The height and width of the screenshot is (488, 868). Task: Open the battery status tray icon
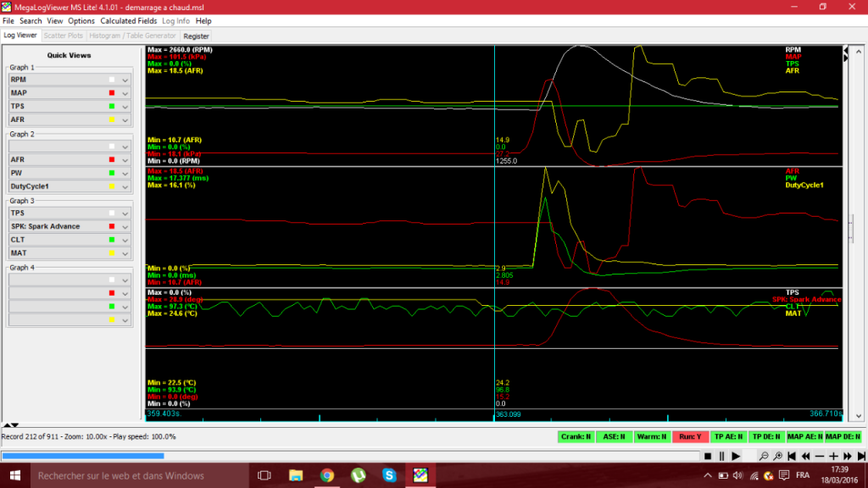tap(723, 475)
